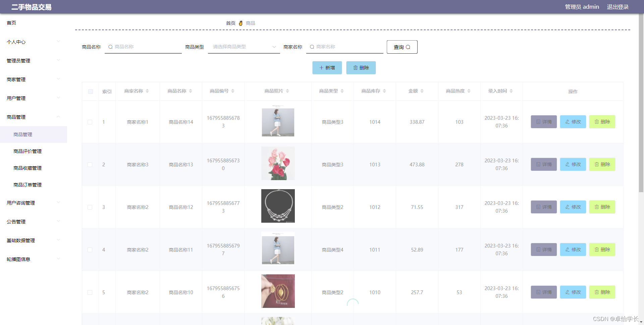Click search icon in 商品名称 filter field
The height and width of the screenshot is (325, 644).
click(x=110, y=47)
